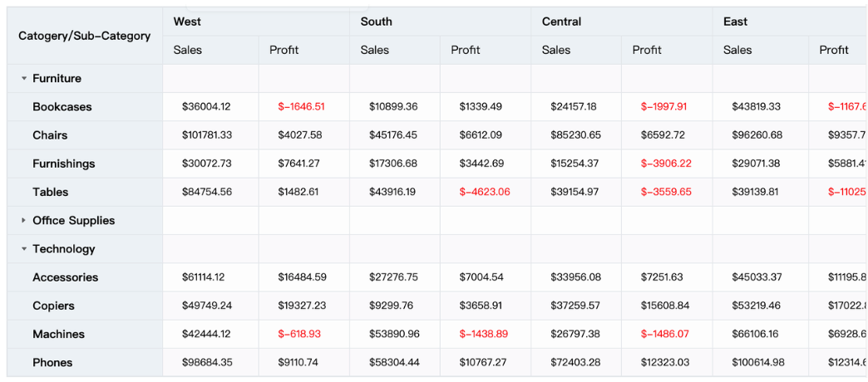Select the Machines row header

coord(58,334)
